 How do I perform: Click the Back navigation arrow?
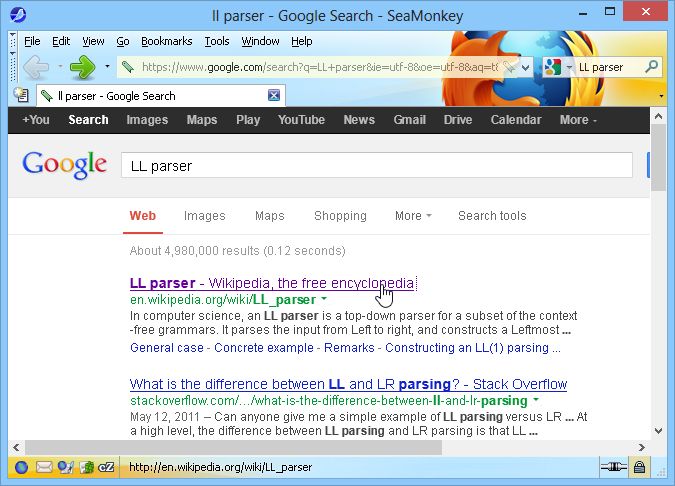point(36,67)
